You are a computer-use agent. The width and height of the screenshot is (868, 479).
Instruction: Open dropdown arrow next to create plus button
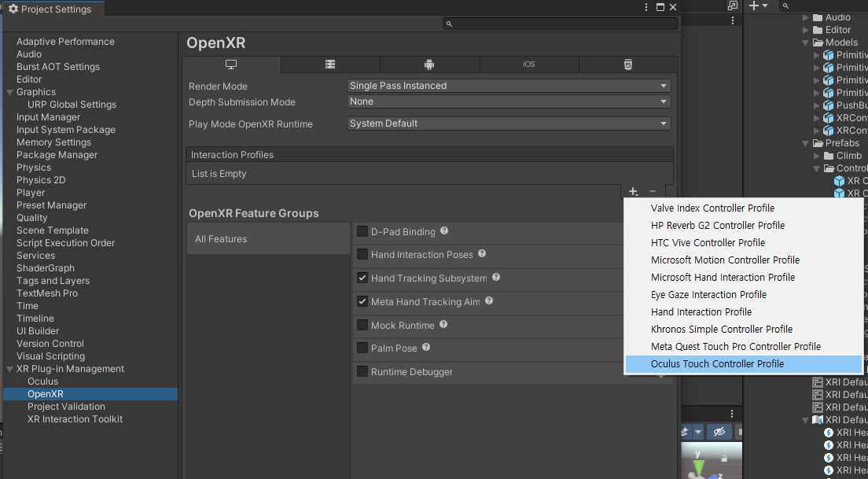tap(765, 6)
